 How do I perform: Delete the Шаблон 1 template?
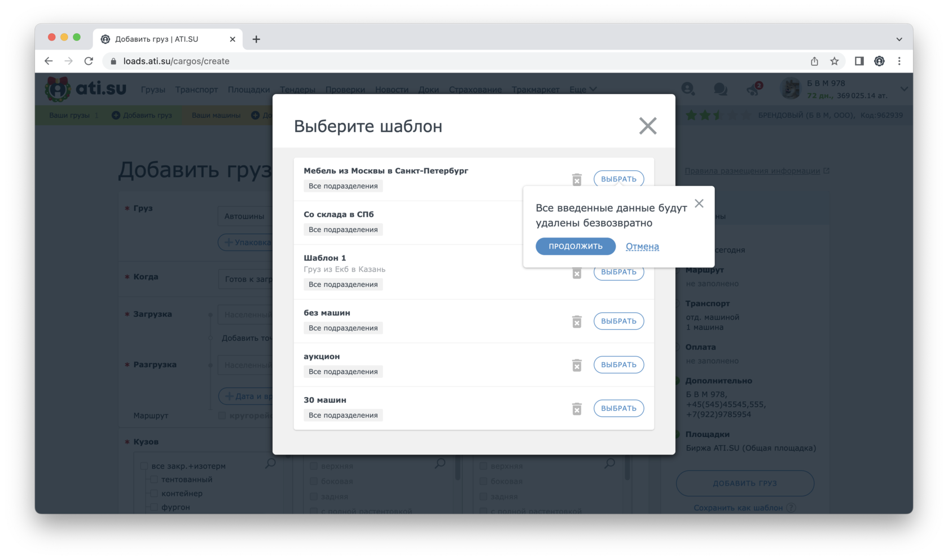tap(577, 273)
